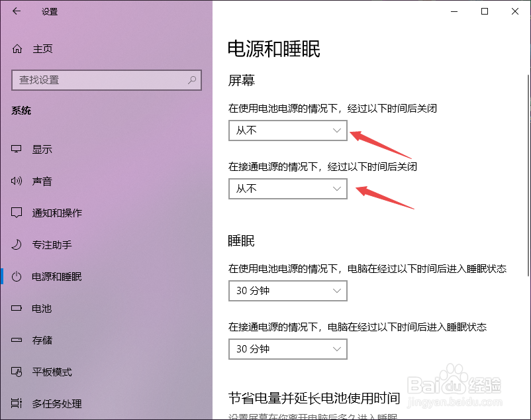Open the battery screen-off time dropdown showing 从不

[x=287, y=131]
